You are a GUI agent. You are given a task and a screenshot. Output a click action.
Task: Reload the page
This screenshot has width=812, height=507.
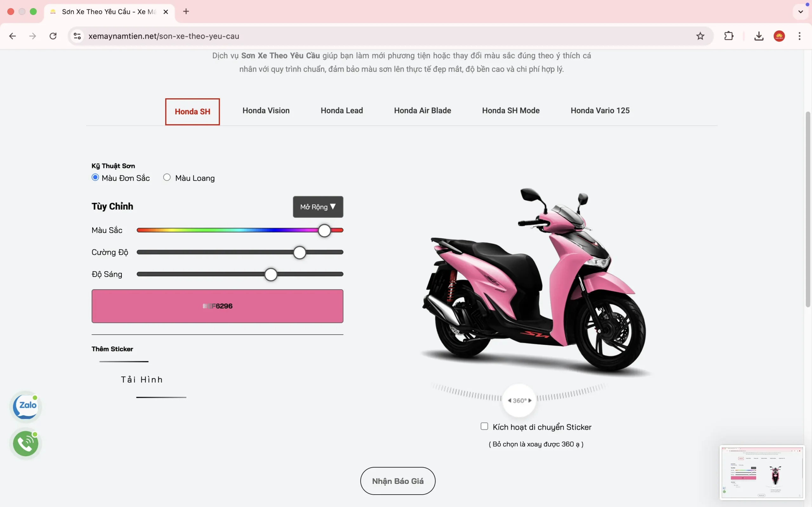53,36
